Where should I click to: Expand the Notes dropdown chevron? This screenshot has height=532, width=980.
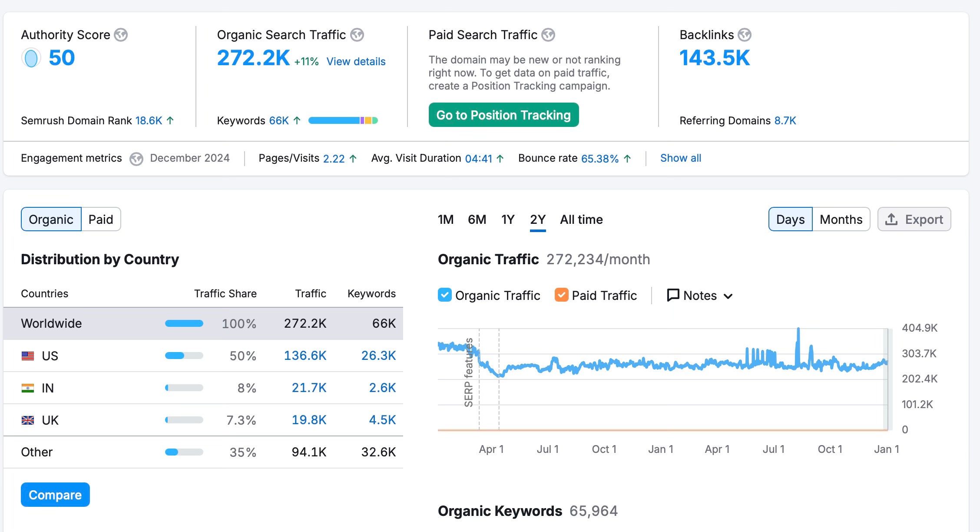coord(728,296)
